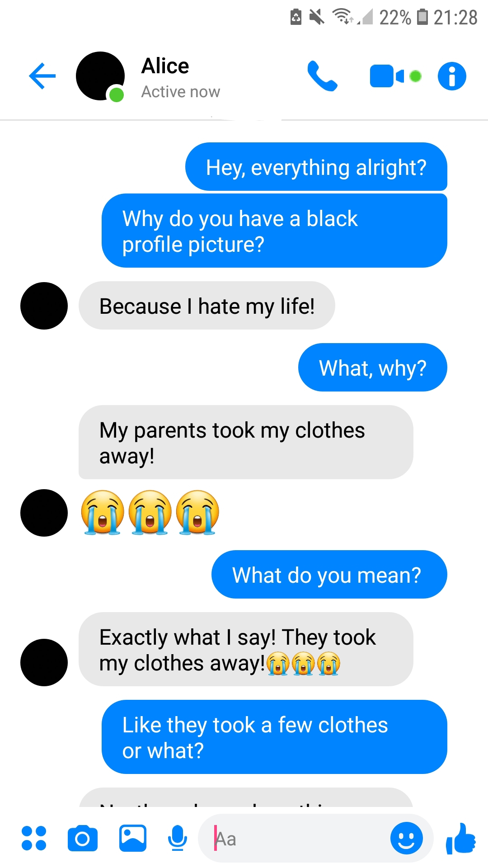Tap the "Because I hate my life!" message
This screenshot has width=488, height=868.
[x=207, y=306]
